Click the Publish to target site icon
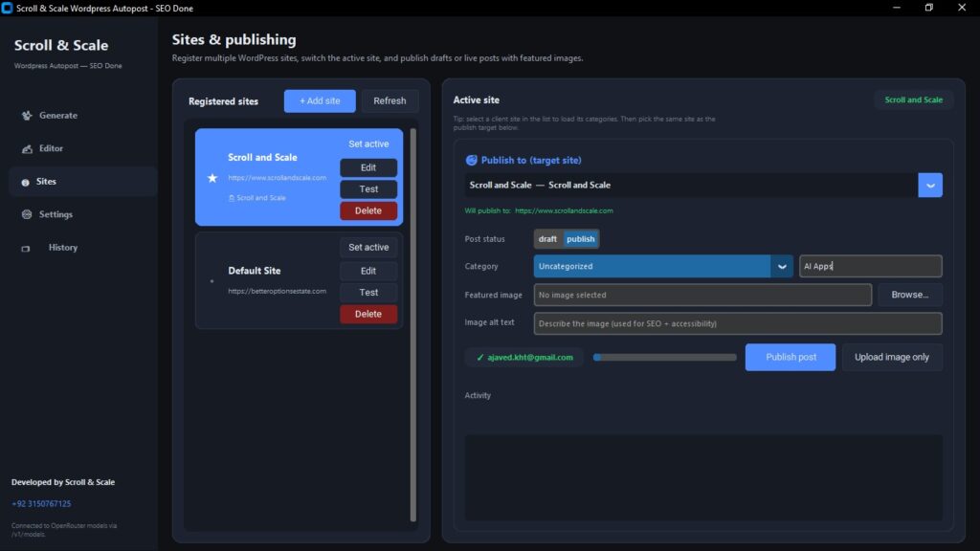This screenshot has width=980, height=551. [x=471, y=160]
